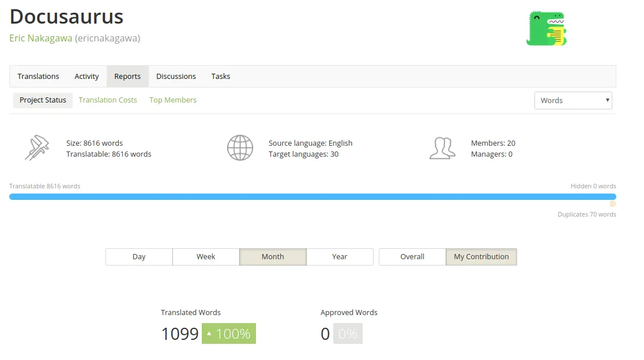Set the time range to Year
The image size is (644, 360).
[x=340, y=256]
